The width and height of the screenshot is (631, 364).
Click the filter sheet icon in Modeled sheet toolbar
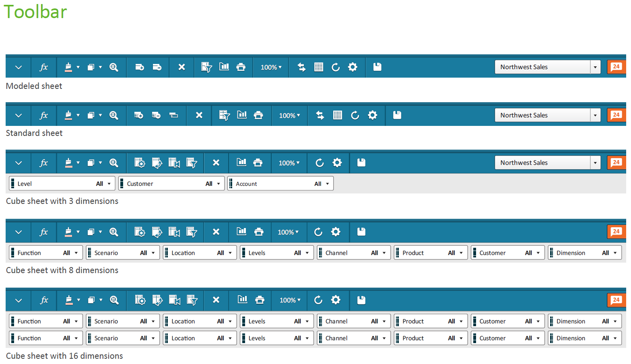pos(206,67)
